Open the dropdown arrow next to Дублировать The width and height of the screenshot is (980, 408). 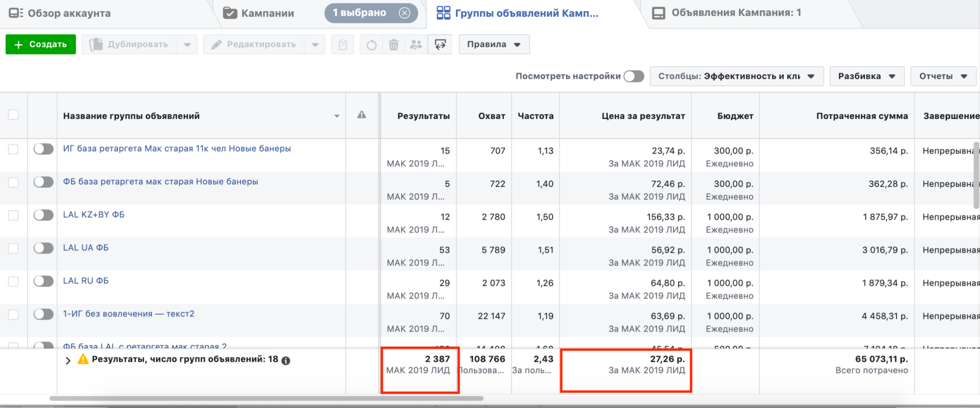point(187,44)
